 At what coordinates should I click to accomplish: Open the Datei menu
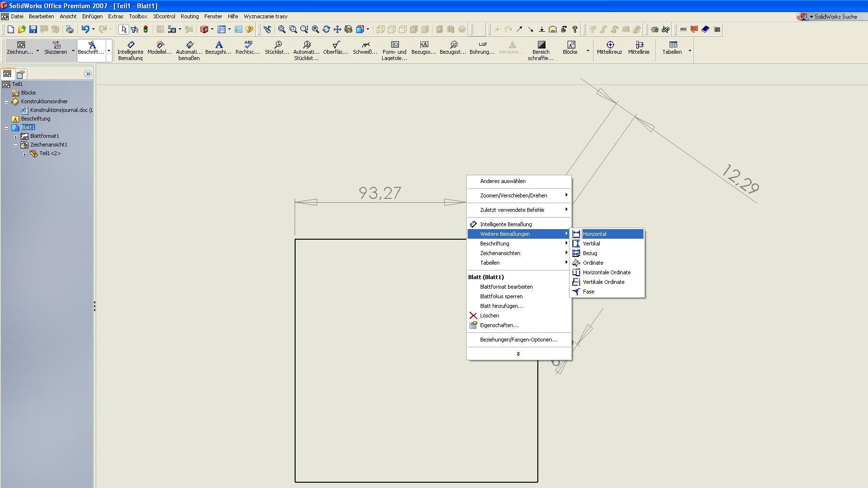(x=17, y=16)
